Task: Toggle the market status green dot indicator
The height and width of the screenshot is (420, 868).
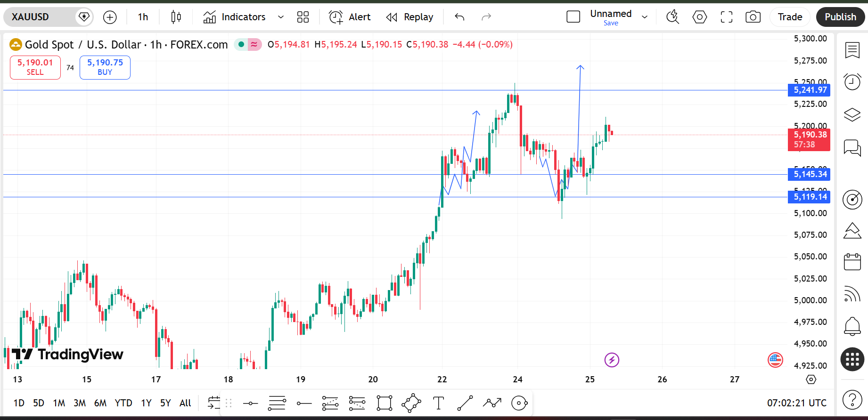Action: pos(241,45)
